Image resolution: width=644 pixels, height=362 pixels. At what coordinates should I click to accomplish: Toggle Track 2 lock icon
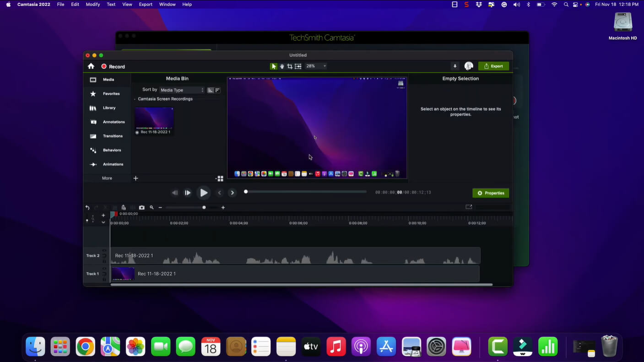point(104,261)
